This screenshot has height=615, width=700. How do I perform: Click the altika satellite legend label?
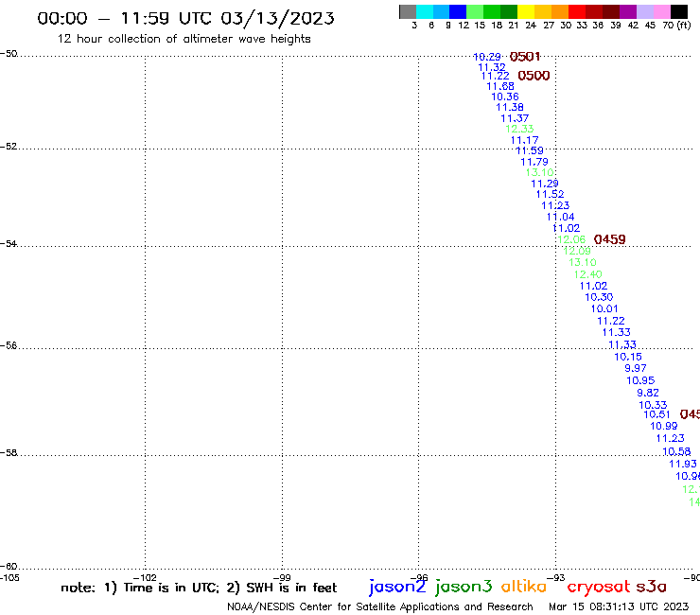524,586
